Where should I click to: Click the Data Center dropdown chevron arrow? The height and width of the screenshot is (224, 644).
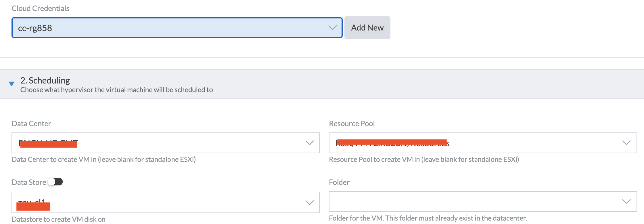(309, 143)
